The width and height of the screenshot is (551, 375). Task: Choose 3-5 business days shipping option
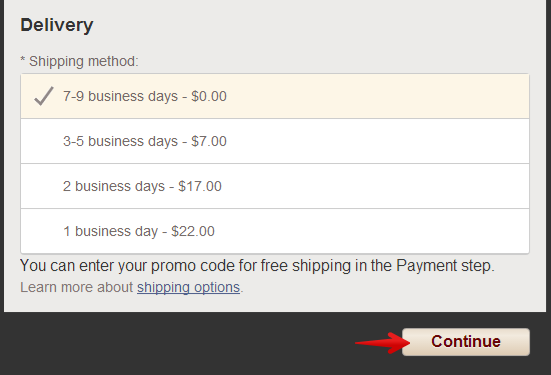coord(275,141)
